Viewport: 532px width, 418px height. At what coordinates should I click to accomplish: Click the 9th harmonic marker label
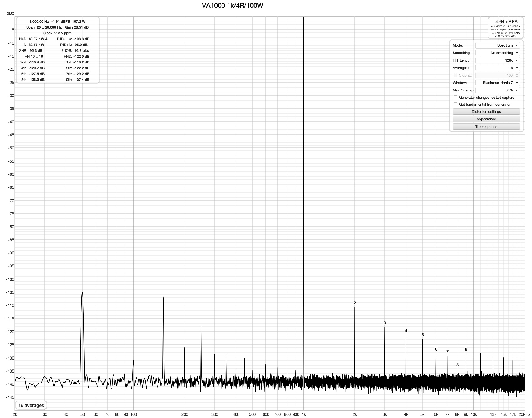click(466, 350)
